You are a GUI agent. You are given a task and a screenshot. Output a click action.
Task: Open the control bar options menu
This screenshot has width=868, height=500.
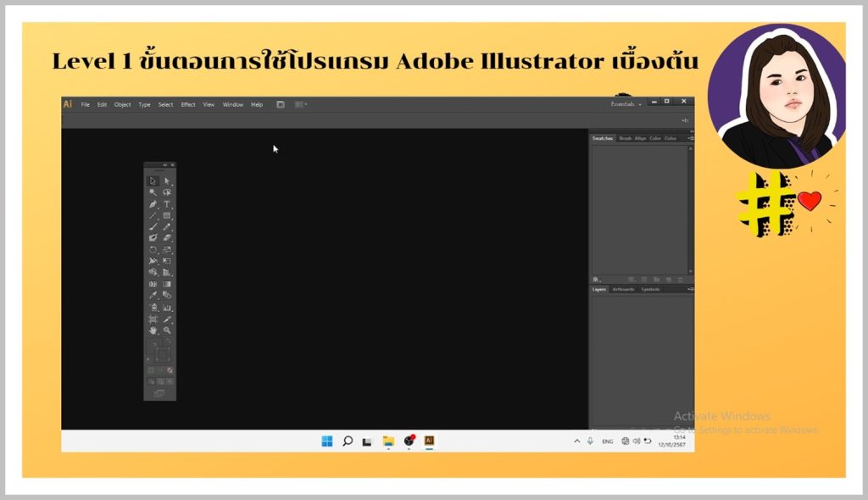click(685, 120)
